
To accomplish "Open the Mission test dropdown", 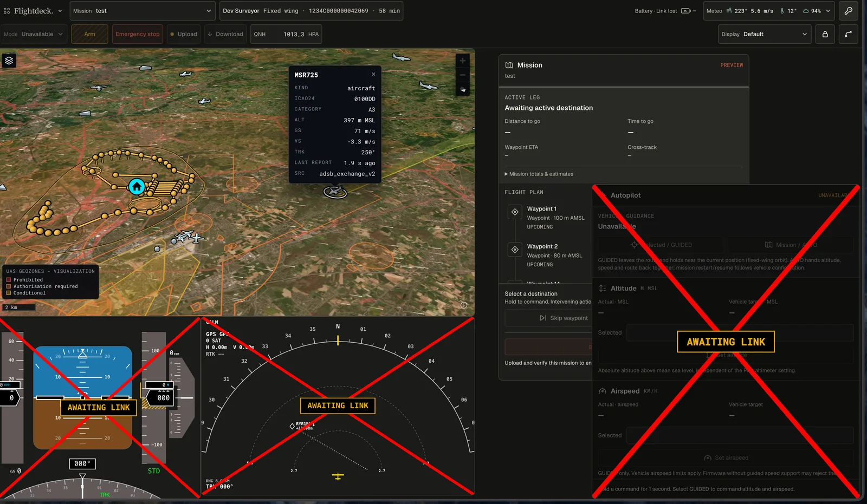I will [143, 11].
